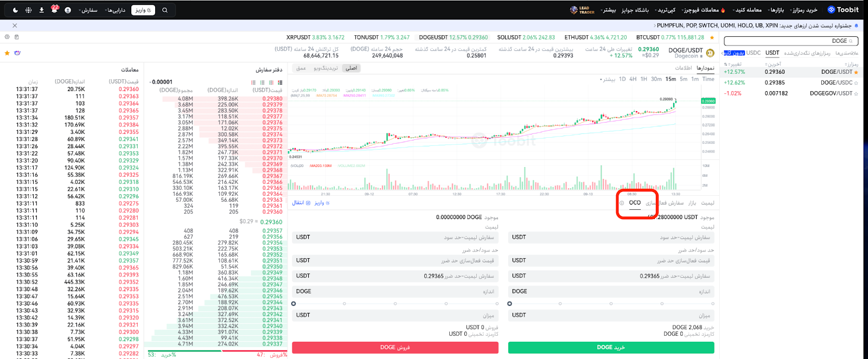Click sell-side میزان USDT total field
This screenshot has height=359, width=868.
point(395,315)
